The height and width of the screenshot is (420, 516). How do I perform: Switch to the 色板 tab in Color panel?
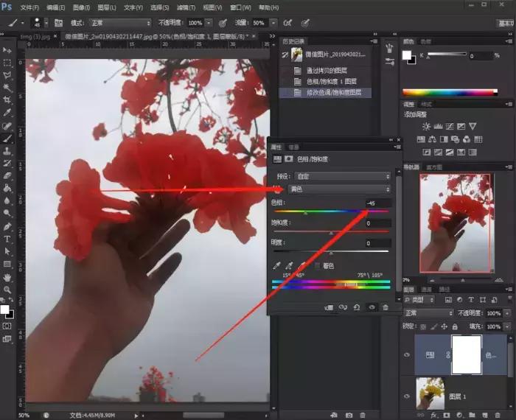[x=425, y=41]
